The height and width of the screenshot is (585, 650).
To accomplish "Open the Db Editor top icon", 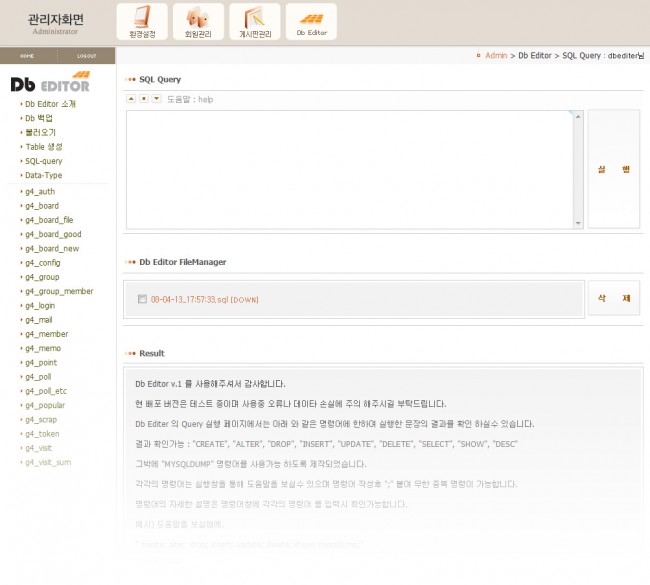I will click(x=311, y=22).
